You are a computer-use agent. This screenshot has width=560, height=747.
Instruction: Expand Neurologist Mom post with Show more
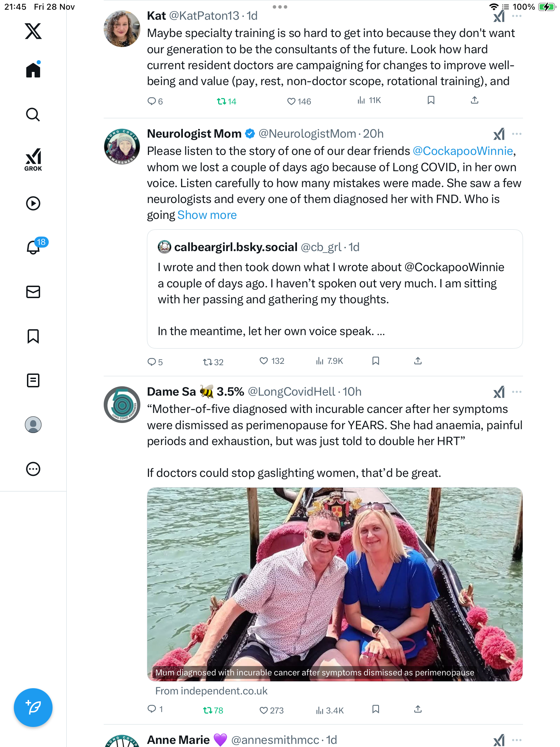[207, 215]
